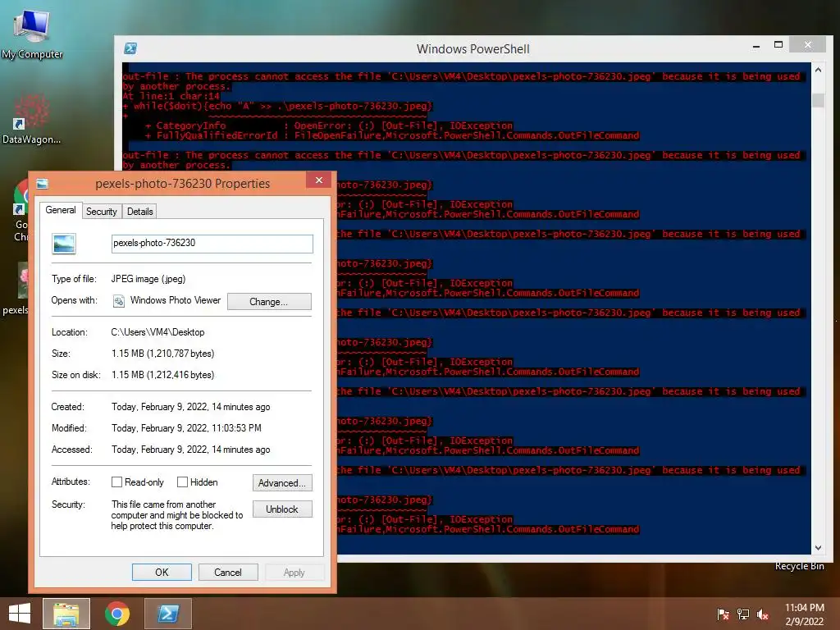Click the JPEG image (.jpeg) file type text
This screenshot has height=630, width=840.
[148, 279]
